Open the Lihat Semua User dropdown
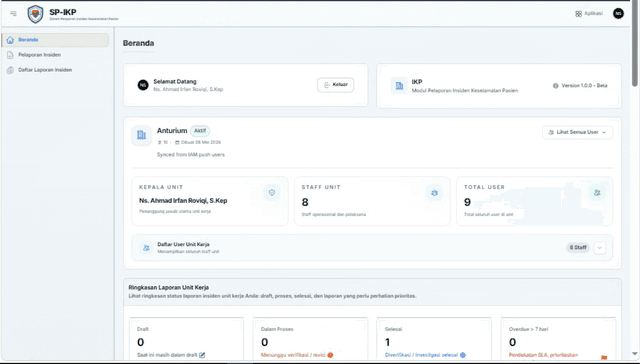This screenshot has width=640, height=364. (577, 132)
